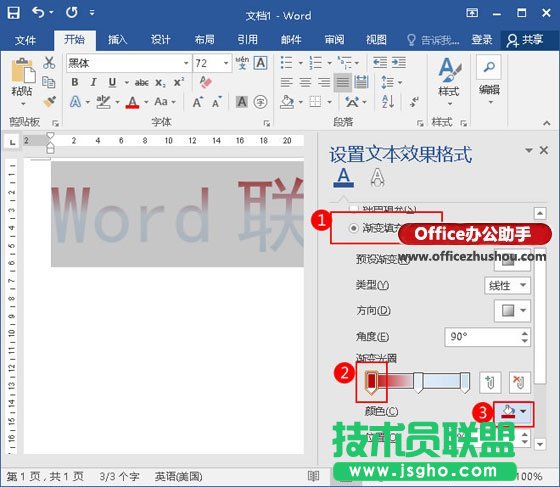Click the 登录 sign-in link
Viewport: 560px width, 487px height.
click(482, 40)
